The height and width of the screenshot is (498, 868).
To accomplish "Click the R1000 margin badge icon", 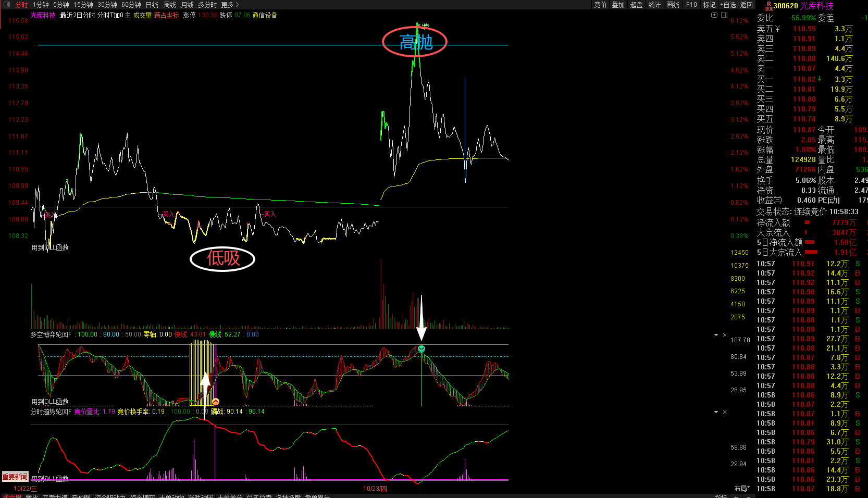I will pos(768,6).
